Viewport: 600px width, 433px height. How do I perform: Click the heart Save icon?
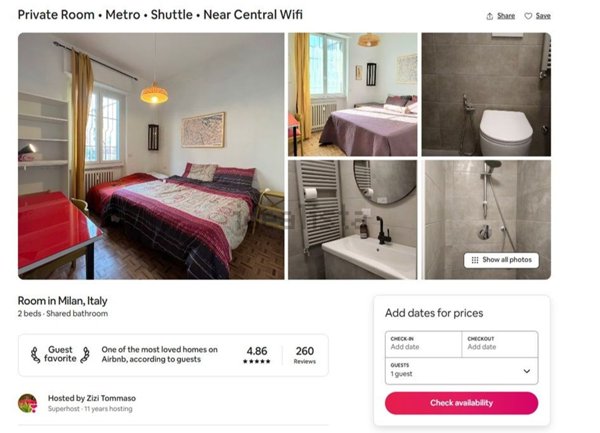528,16
